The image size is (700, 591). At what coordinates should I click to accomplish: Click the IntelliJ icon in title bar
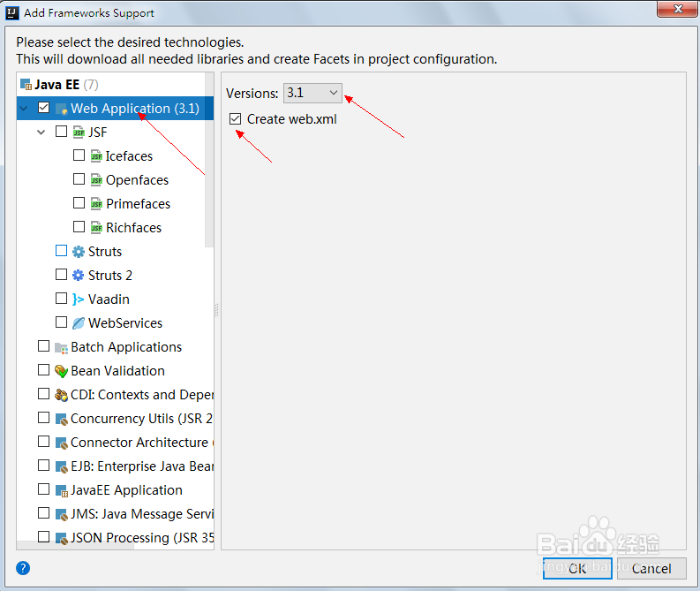[x=12, y=13]
